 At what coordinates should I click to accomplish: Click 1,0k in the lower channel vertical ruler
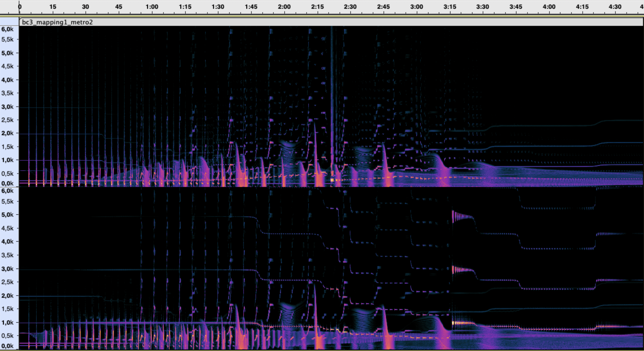coord(8,322)
